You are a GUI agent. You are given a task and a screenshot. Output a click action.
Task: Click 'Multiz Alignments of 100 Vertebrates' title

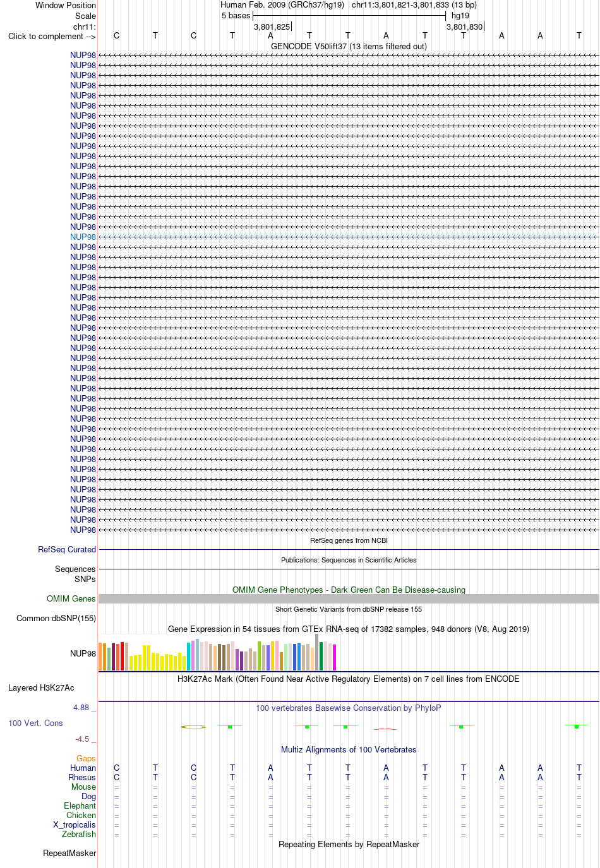pos(349,750)
